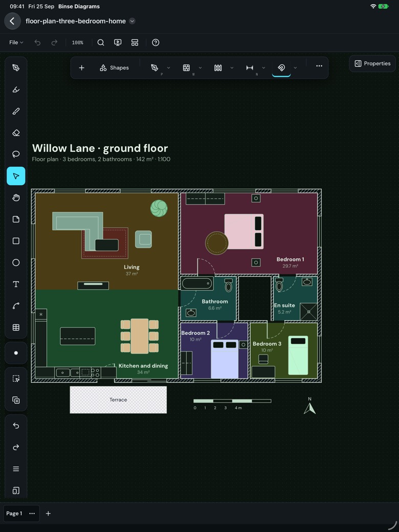Select the En suite label

click(284, 305)
